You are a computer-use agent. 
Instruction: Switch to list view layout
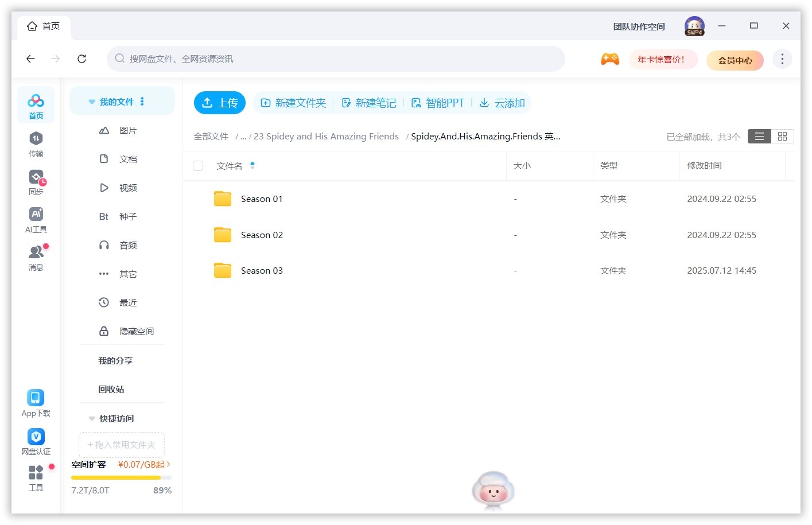pyautogui.click(x=759, y=136)
